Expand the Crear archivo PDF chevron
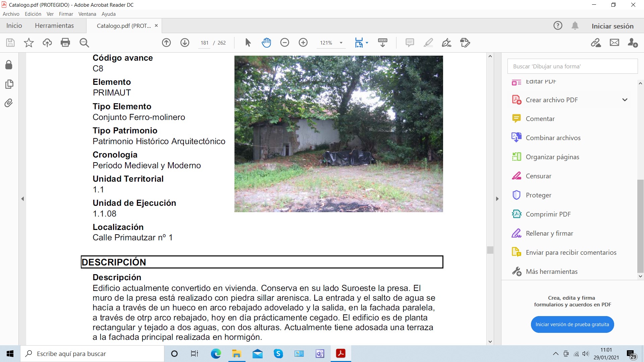Viewport: 644px width, 362px height. click(625, 100)
